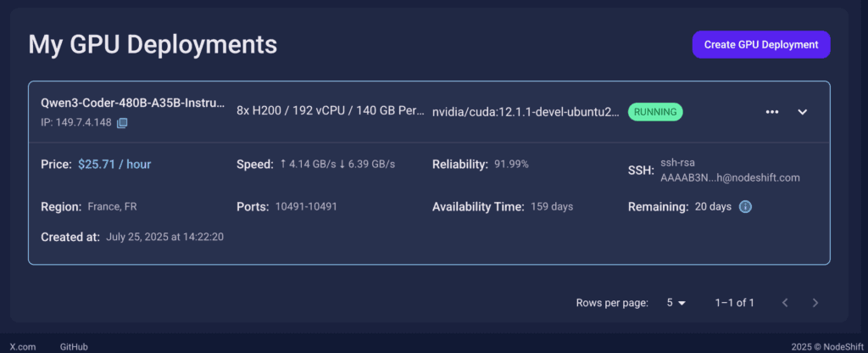The width and height of the screenshot is (868, 353).
Task: Go to the next page of deployments
Action: point(815,303)
